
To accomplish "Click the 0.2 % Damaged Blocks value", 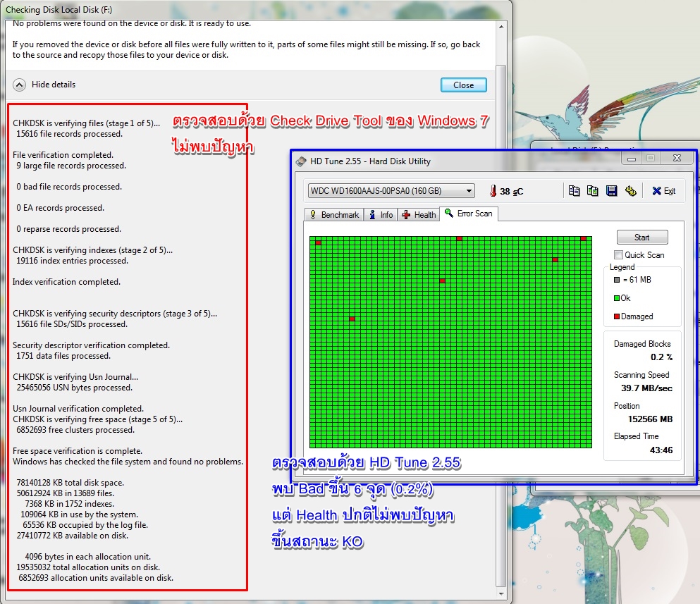I will click(661, 357).
